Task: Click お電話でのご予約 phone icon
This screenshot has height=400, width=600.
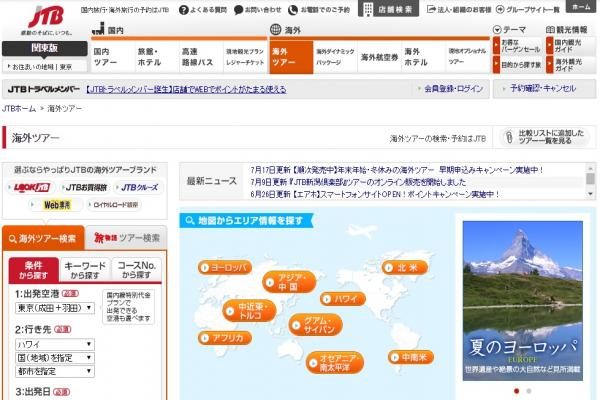Action: [293, 10]
